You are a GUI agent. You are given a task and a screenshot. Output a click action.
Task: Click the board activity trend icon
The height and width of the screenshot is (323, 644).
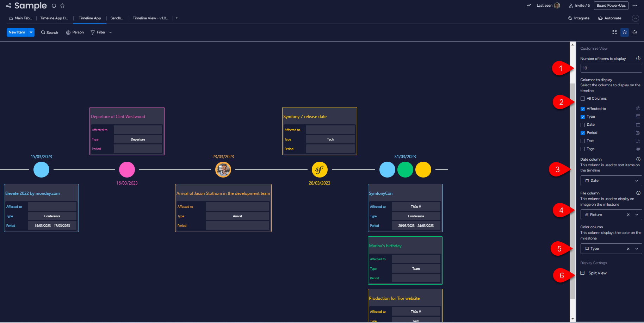[x=529, y=6]
